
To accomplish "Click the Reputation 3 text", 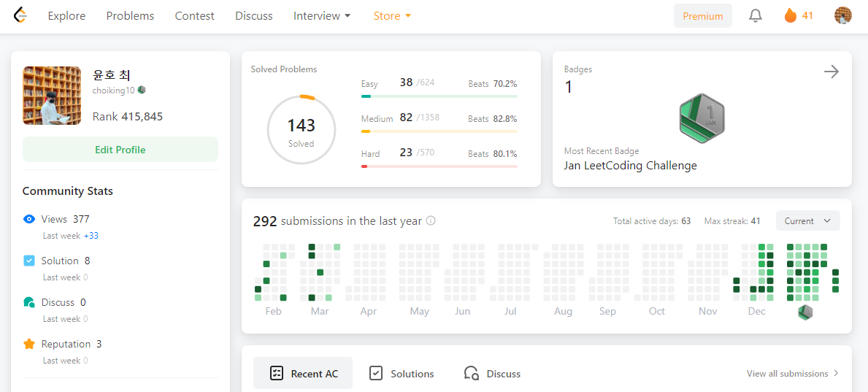I will tap(72, 344).
